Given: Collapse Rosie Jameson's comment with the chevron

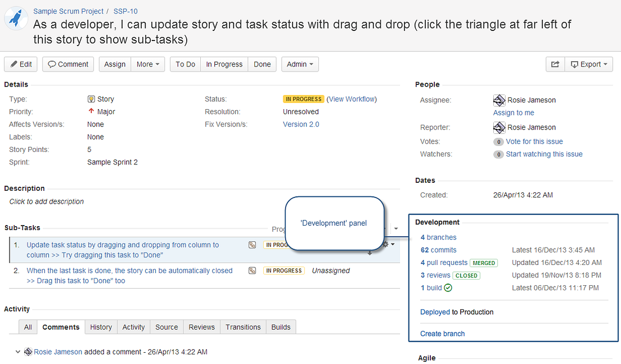Looking at the screenshot, I should click(x=17, y=352).
